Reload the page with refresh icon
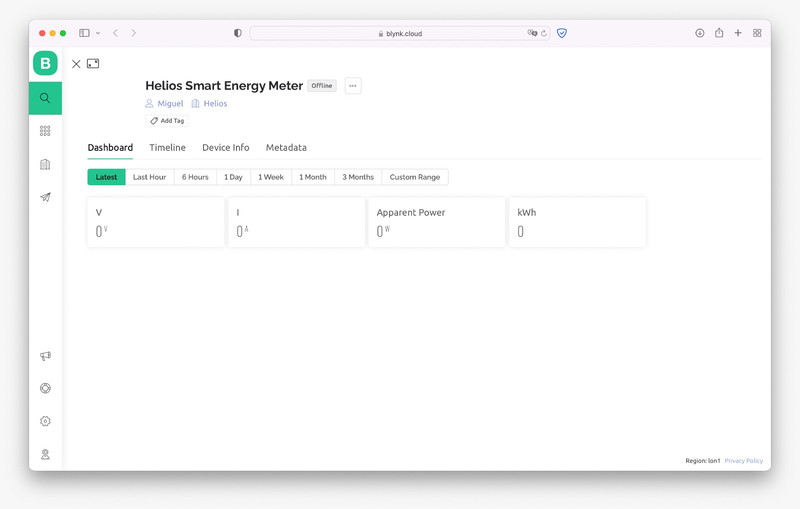The height and width of the screenshot is (509, 800). tap(544, 33)
